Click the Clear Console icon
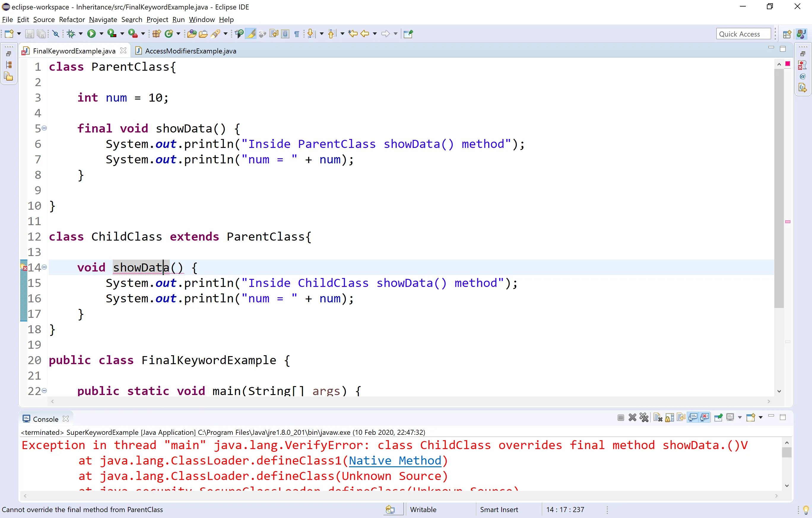 [658, 418]
